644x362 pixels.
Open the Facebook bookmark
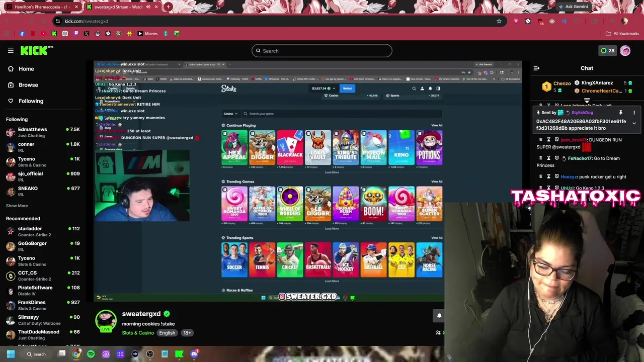(x=22, y=34)
